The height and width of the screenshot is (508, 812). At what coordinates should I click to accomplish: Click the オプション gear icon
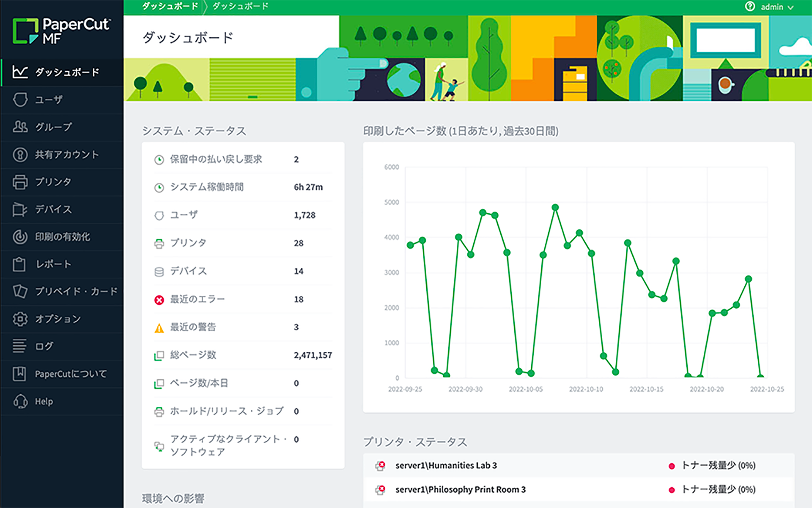[20, 319]
